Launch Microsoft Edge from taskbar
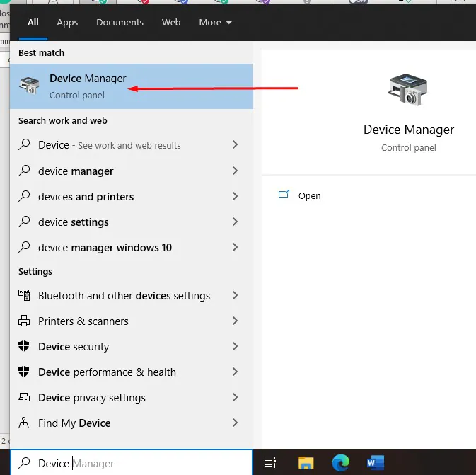476x475 pixels. 341,462
